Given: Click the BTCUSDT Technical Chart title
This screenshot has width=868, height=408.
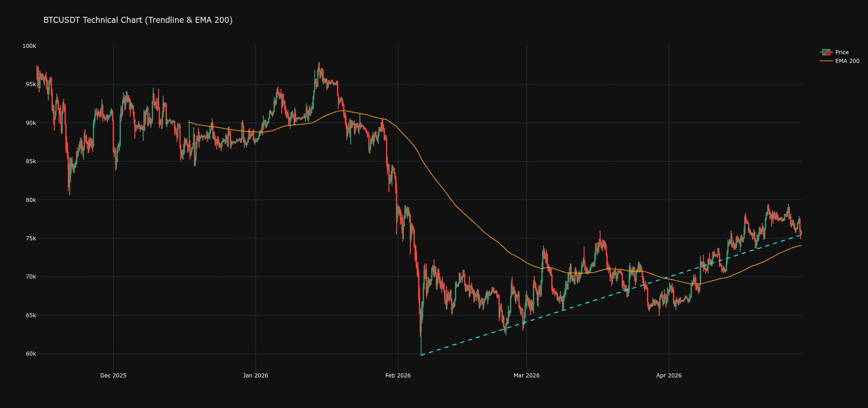Looking at the screenshot, I should click(138, 20).
